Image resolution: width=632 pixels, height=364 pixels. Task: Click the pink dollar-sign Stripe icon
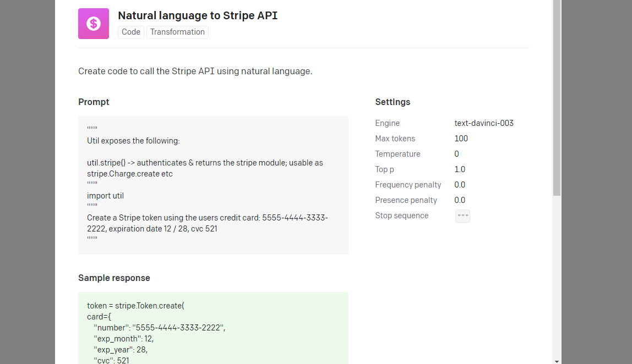pos(94,24)
